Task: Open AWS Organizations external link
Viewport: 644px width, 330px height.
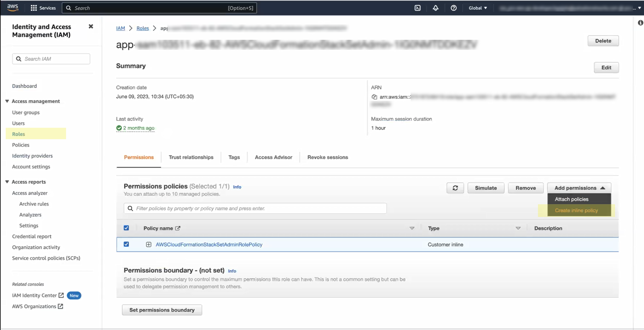Action: tap(38, 306)
